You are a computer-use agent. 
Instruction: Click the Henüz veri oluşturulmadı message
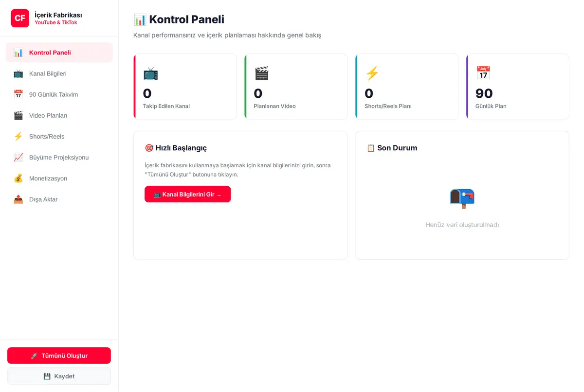462,225
